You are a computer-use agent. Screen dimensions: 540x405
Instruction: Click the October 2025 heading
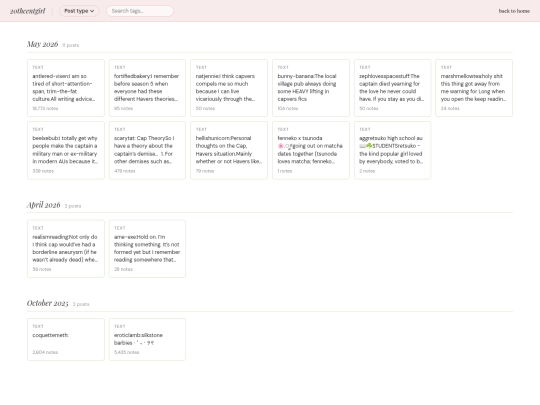[48, 303]
